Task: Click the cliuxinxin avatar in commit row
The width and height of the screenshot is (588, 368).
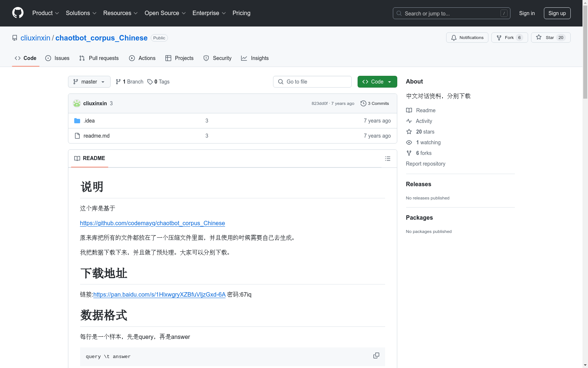Action: point(77,103)
